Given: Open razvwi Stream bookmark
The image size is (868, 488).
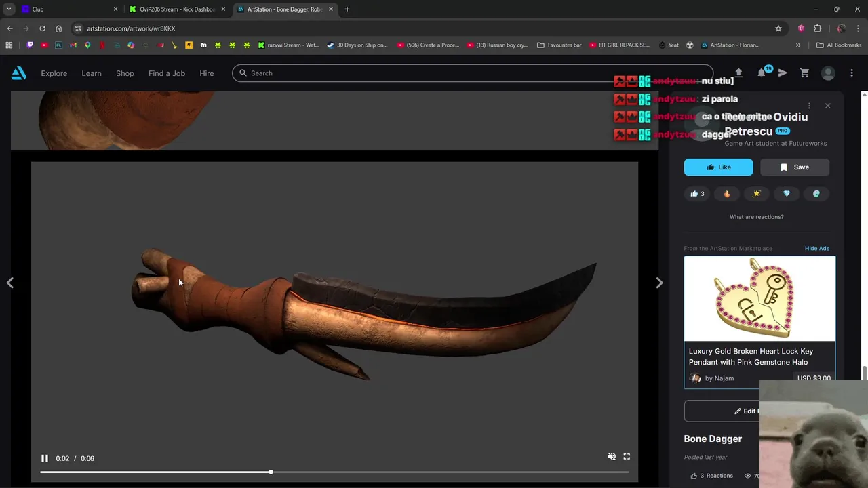Looking at the screenshot, I should pyautogui.click(x=289, y=45).
